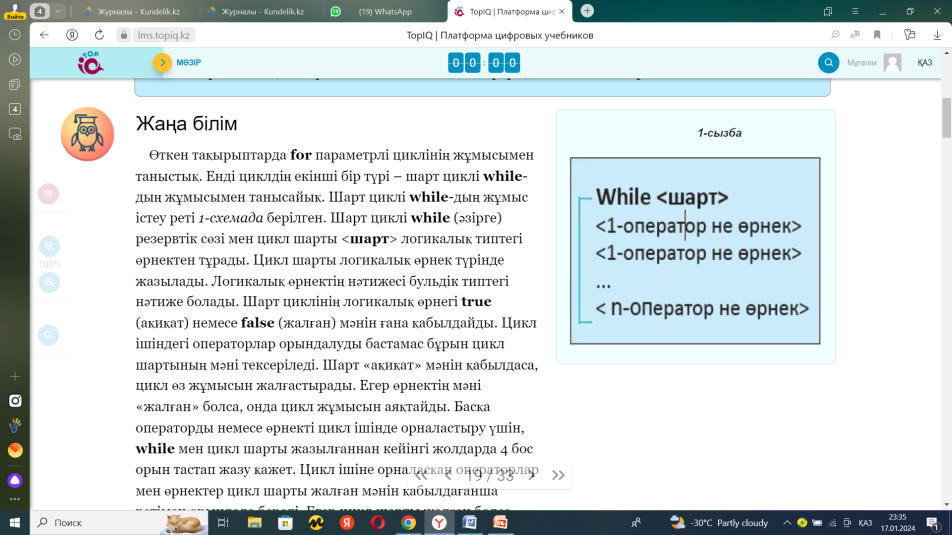The image size is (952, 535).
Task: Open PowerPoint from the taskbar
Action: click(x=501, y=522)
